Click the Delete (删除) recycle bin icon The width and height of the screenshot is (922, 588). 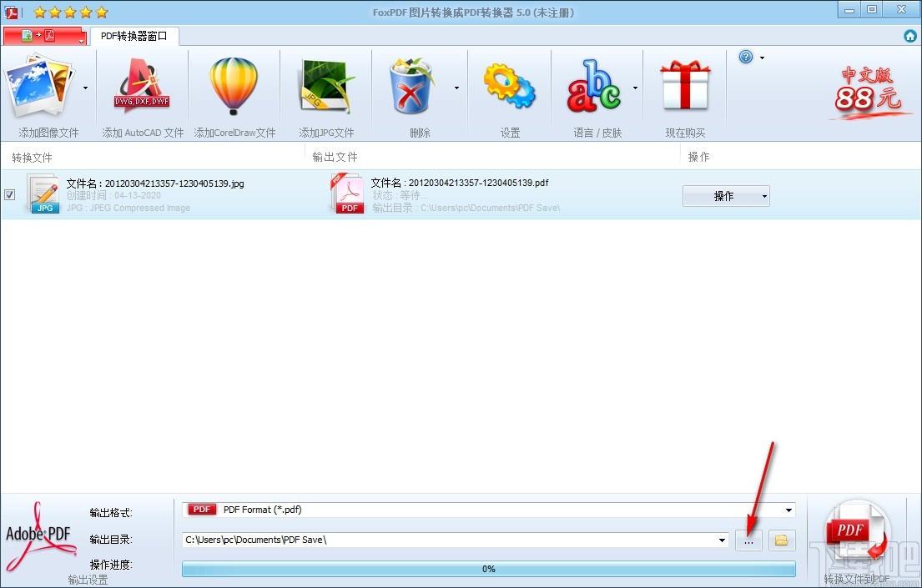click(411, 86)
